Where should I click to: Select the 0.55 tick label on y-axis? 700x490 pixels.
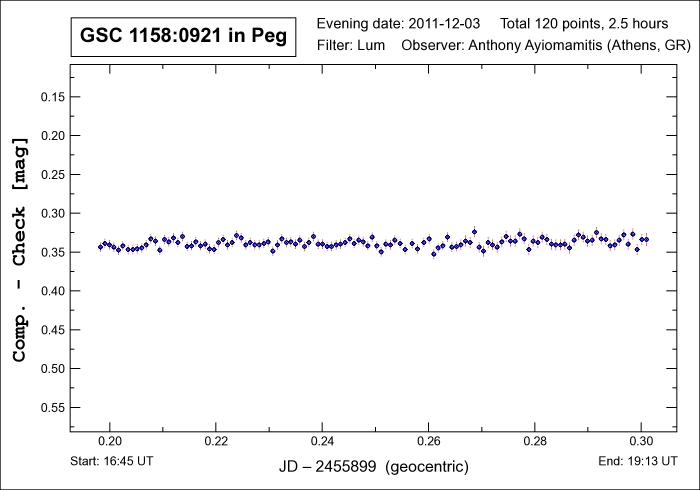pyautogui.click(x=51, y=408)
